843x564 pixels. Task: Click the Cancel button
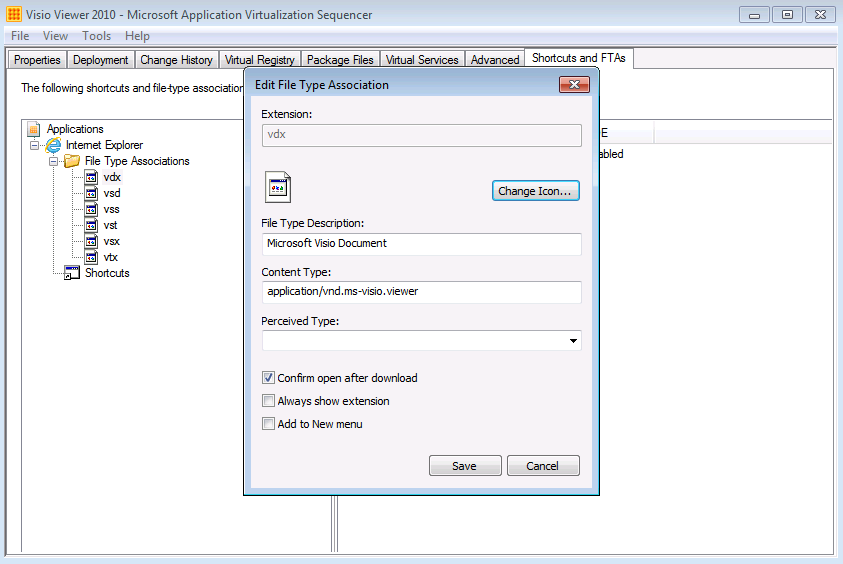[542, 466]
